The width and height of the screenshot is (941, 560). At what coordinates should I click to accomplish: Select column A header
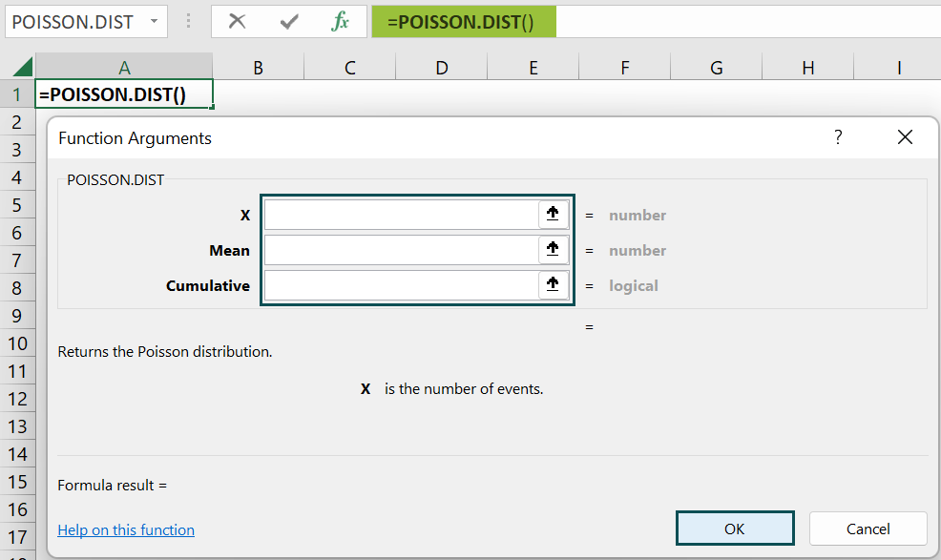tap(124, 67)
